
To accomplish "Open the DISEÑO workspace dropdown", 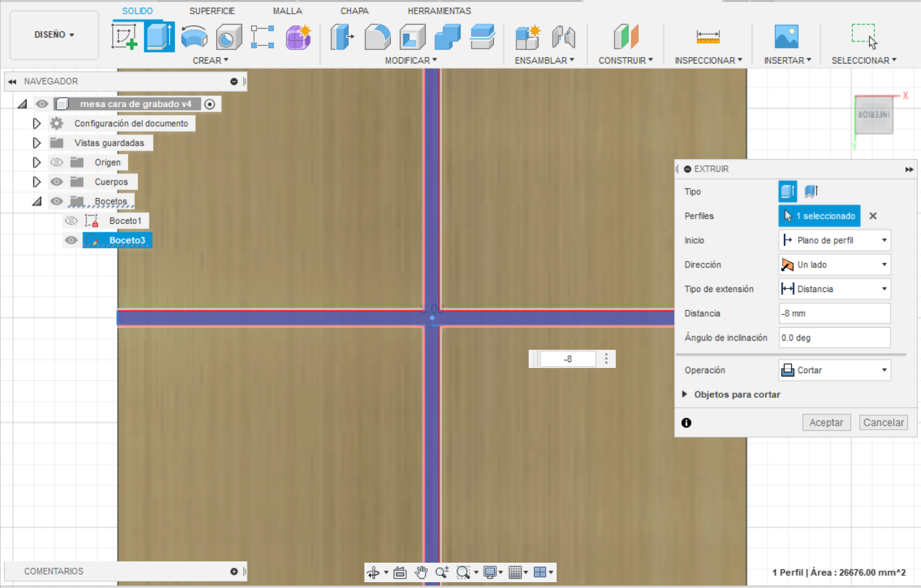I will tap(55, 35).
